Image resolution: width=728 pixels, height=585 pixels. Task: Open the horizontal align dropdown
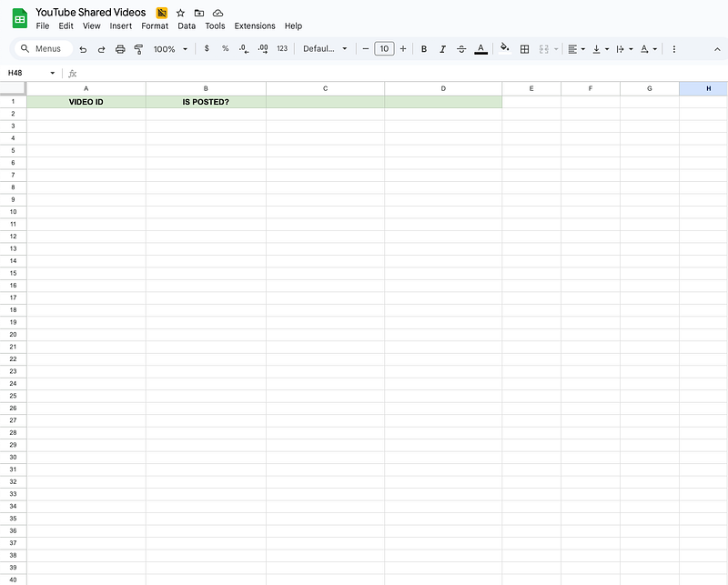point(574,49)
